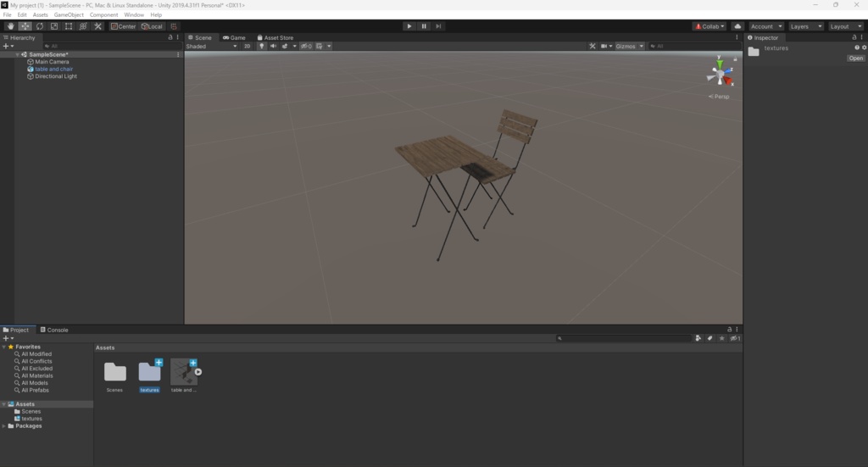Switch to the Scene tab
This screenshot has height=467, width=868.
pos(200,37)
